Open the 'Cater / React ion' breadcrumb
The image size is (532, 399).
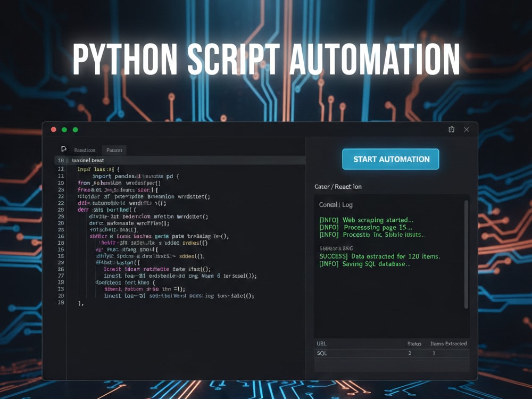click(338, 187)
